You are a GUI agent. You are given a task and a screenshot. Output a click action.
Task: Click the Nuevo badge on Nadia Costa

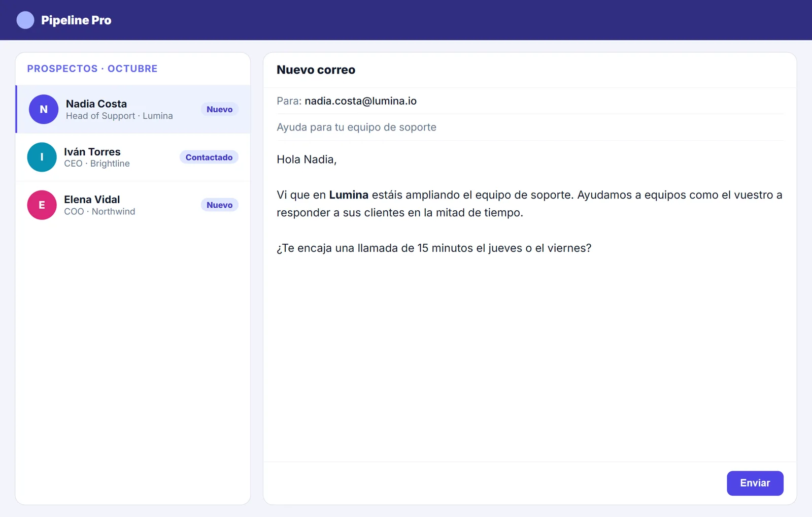[x=219, y=109]
